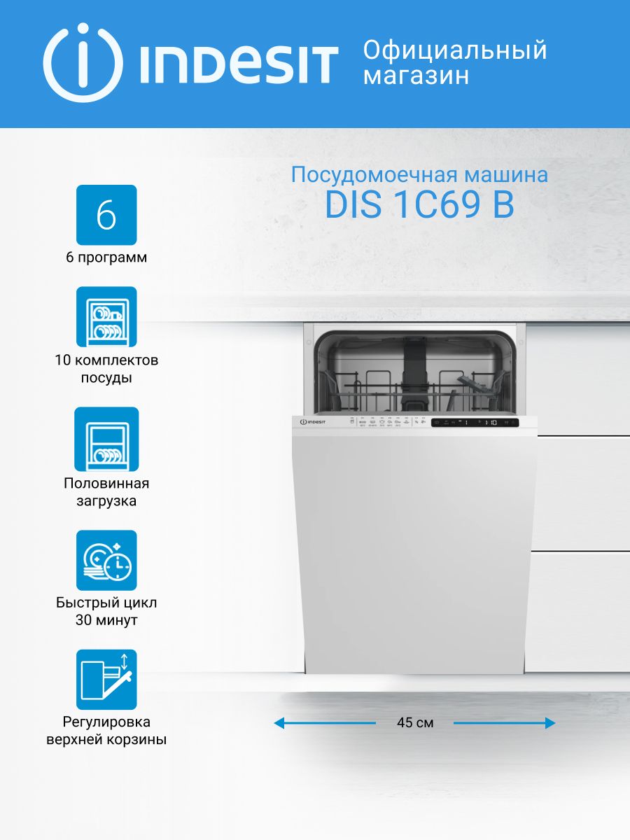This screenshot has height=840, width=630.
Task: Click the 'Официальный магазин' header text
Action: coord(455,62)
